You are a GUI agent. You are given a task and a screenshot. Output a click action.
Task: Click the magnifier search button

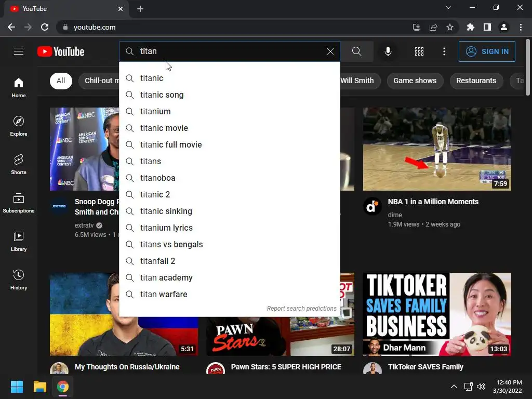pyautogui.click(x=356, y=51)
